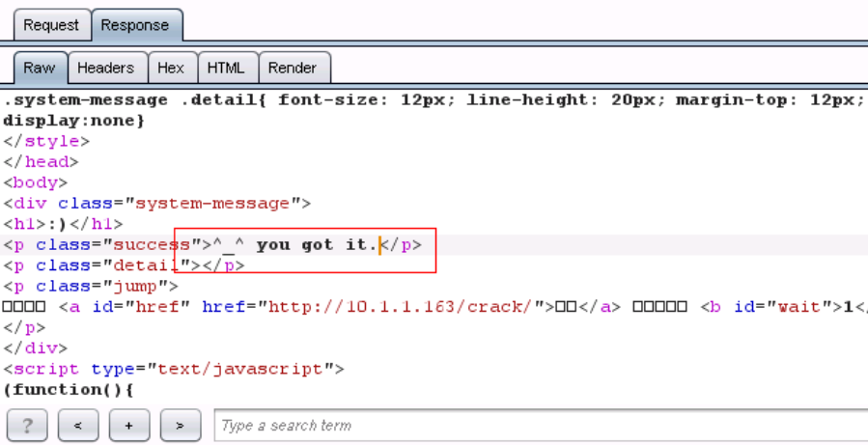Click the id="wait" attribute text
868x445 pixels.
783,307
